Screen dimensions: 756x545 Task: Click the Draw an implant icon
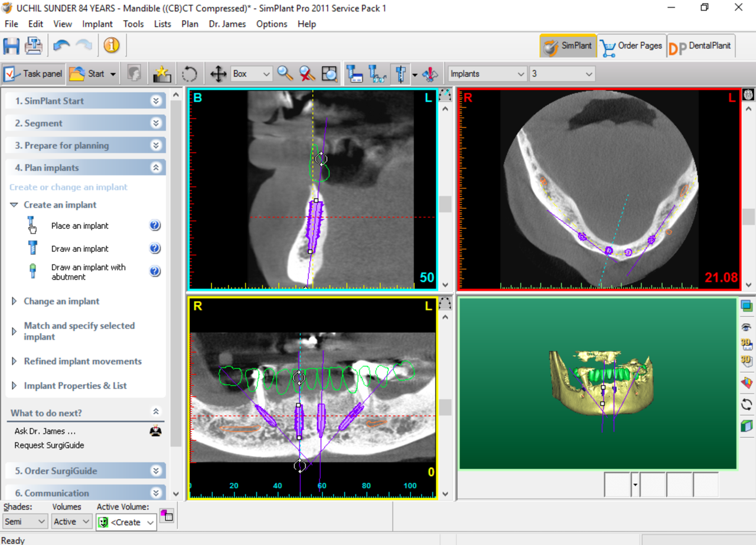33,248
